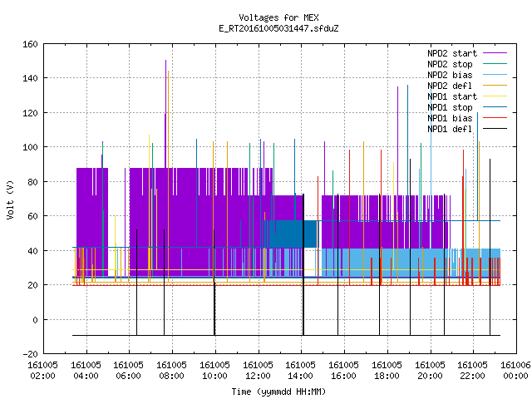The width and height of the screenshot is (532, 399).
Task: Click the black NPD1 defl legend line
Action: pos(495,129)
